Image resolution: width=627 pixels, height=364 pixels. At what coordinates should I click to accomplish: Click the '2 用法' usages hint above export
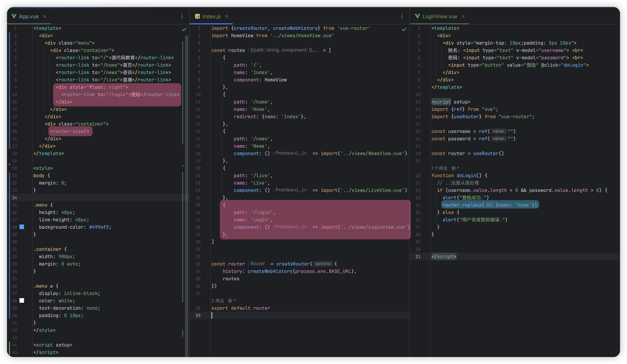[218, 301]
